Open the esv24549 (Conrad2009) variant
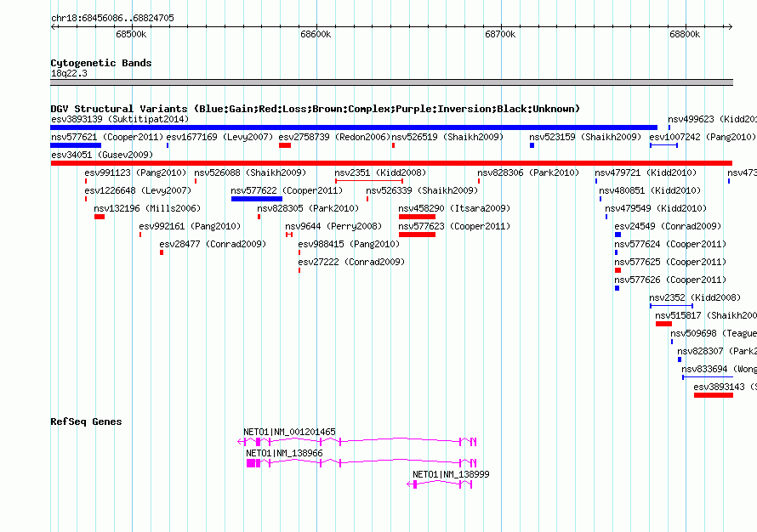This screenshot has width=757, height=532. tap(668, 226)
